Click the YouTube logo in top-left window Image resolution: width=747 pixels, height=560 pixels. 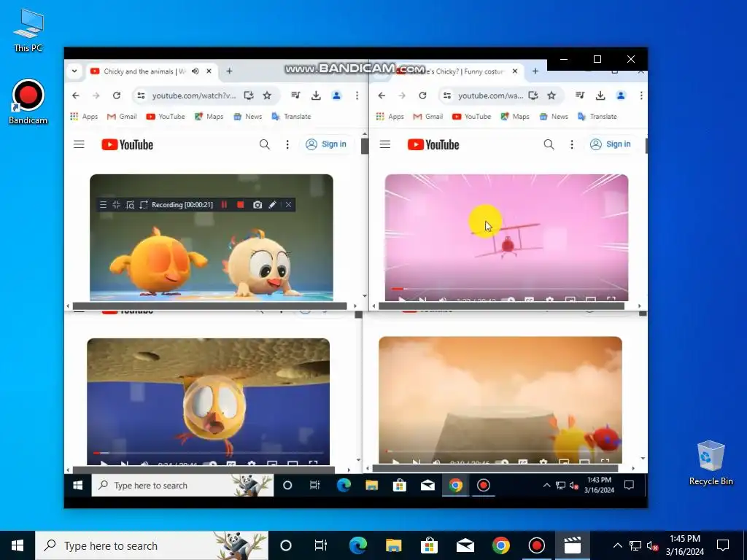point(127,144)
